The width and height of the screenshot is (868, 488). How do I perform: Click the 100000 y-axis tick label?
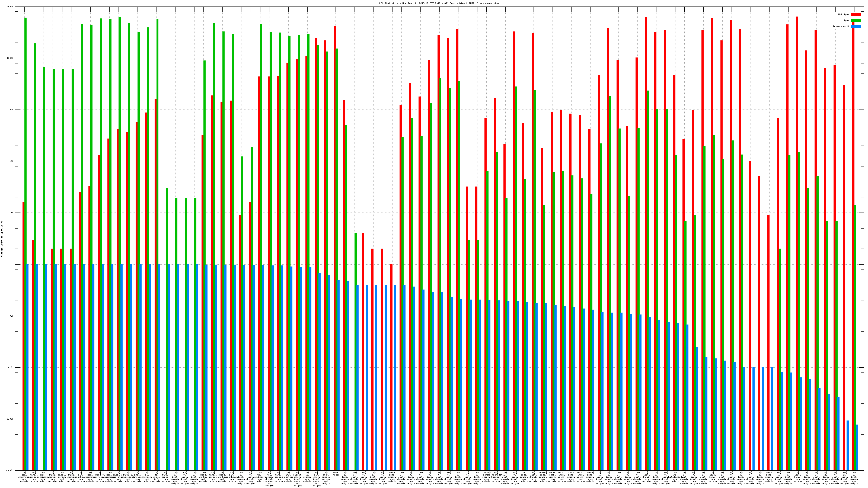[10, 7]
